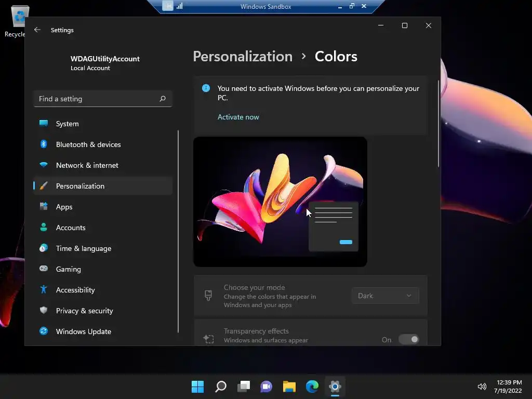
Task: Restore down the Windows Sandbox session bar
Action: click(x=352, y=6)
